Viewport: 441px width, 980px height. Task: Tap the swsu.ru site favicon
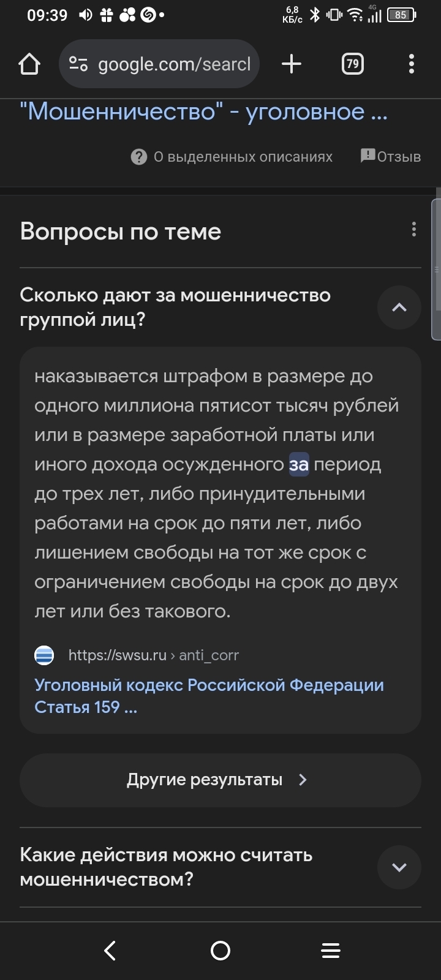click(x=44, y=655)
